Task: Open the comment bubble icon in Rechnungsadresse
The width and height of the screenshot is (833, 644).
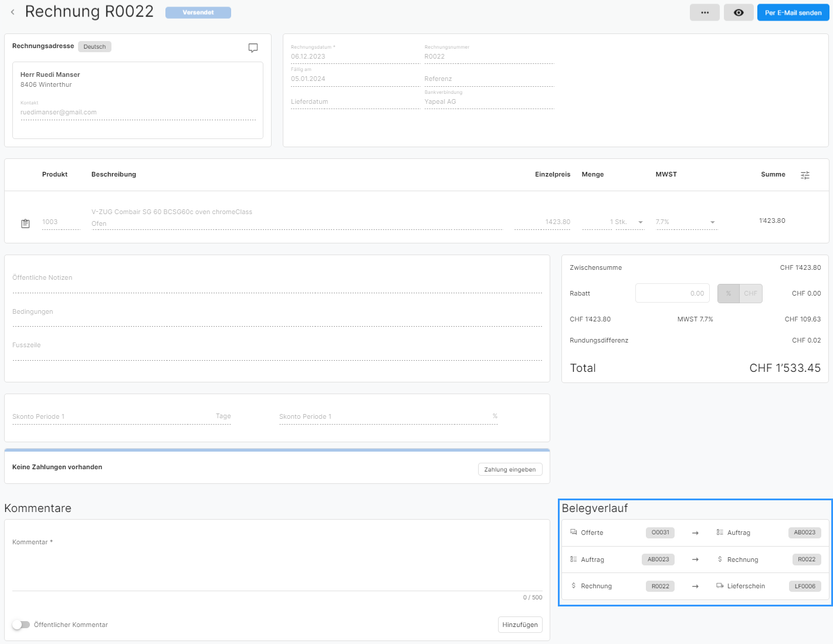Action: [253, 48]
